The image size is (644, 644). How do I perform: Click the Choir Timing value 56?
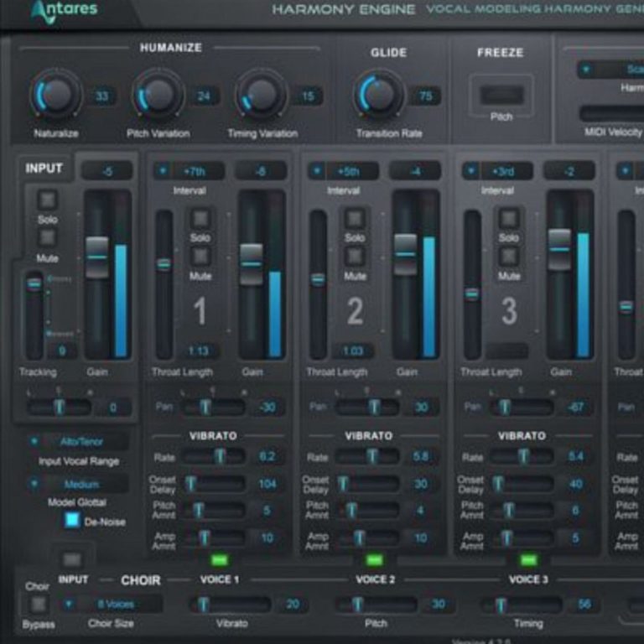click(x=584, y=604)
